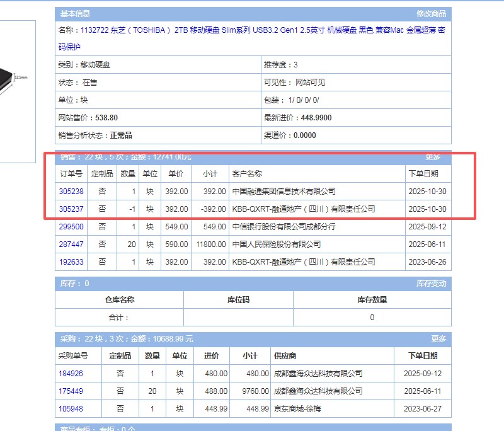
Task: Open sales order 299500
Action: pyautogui.click(x=71, y=226)
